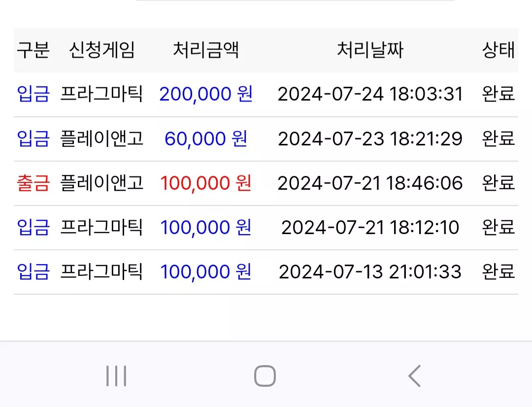
Task: Open the 200,000 원 deposit amount
Action: tap(206, 94)
